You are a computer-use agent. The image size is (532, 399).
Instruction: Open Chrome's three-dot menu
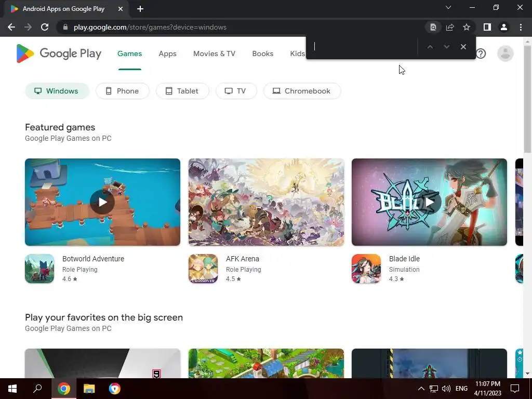pyautogui.click(x=521, y=27)
